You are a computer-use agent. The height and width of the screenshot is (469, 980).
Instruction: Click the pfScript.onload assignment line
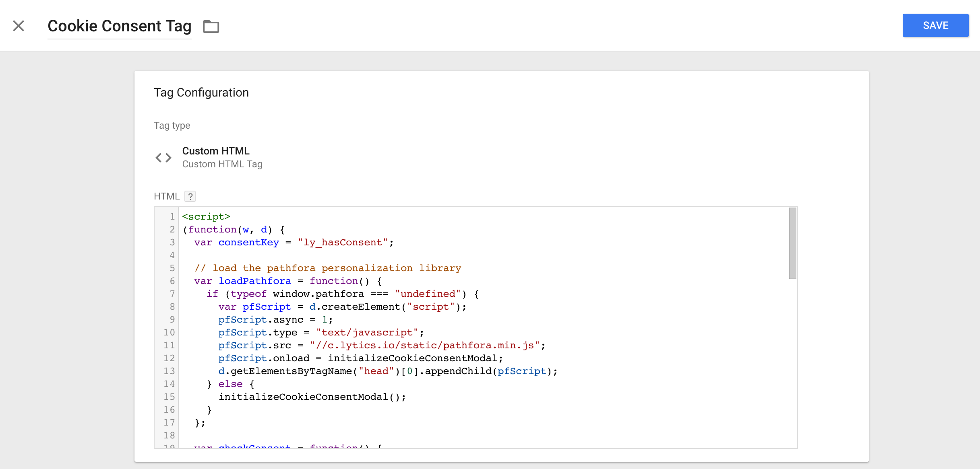(360, 358)
